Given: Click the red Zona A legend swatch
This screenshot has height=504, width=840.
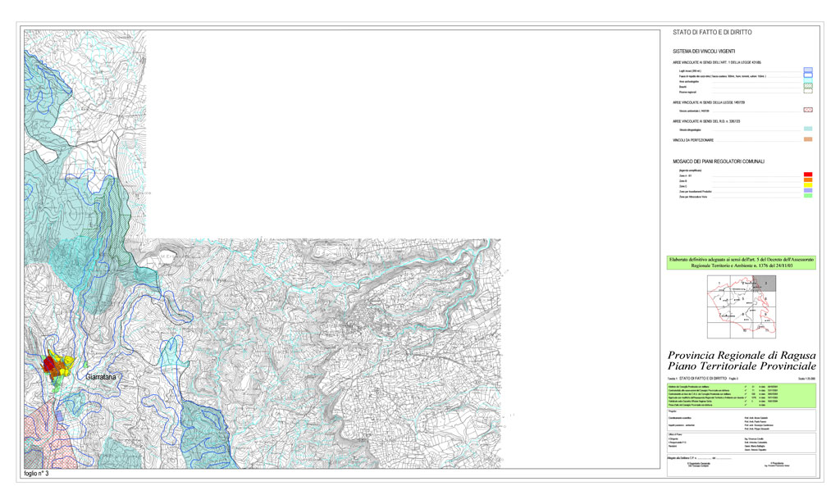Looking at the screenshot, I should [x=807, y=175].
